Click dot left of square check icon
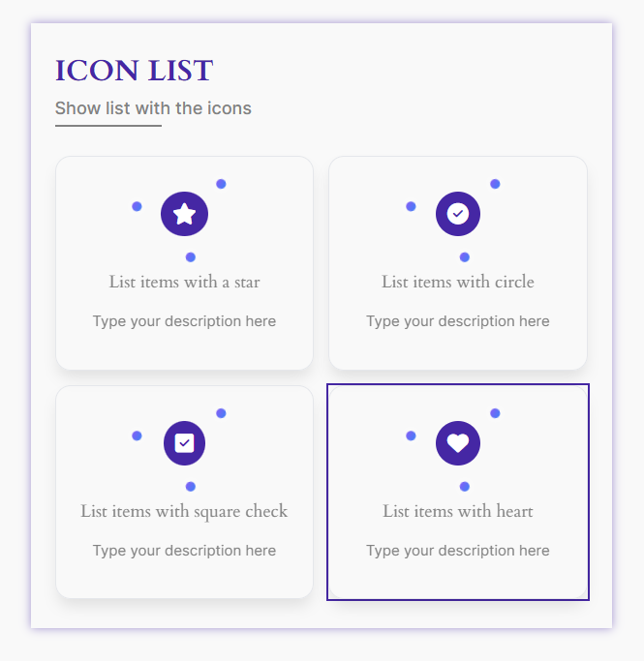 coord(137,436)
